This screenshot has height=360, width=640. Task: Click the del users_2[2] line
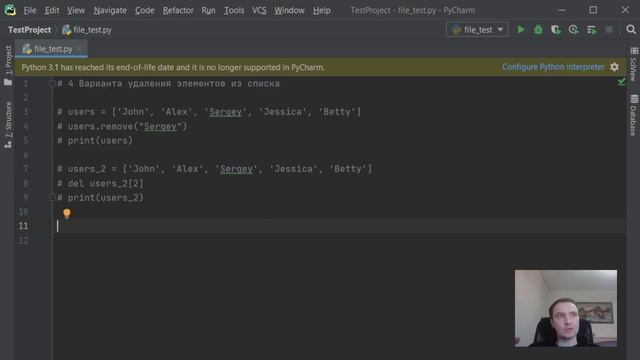click(x=100, y=184)
